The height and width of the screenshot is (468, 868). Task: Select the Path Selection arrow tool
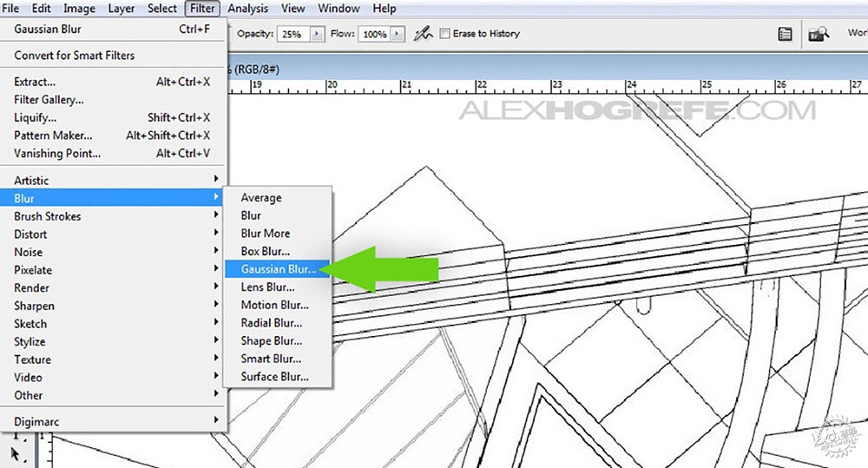tap(15, 454)
